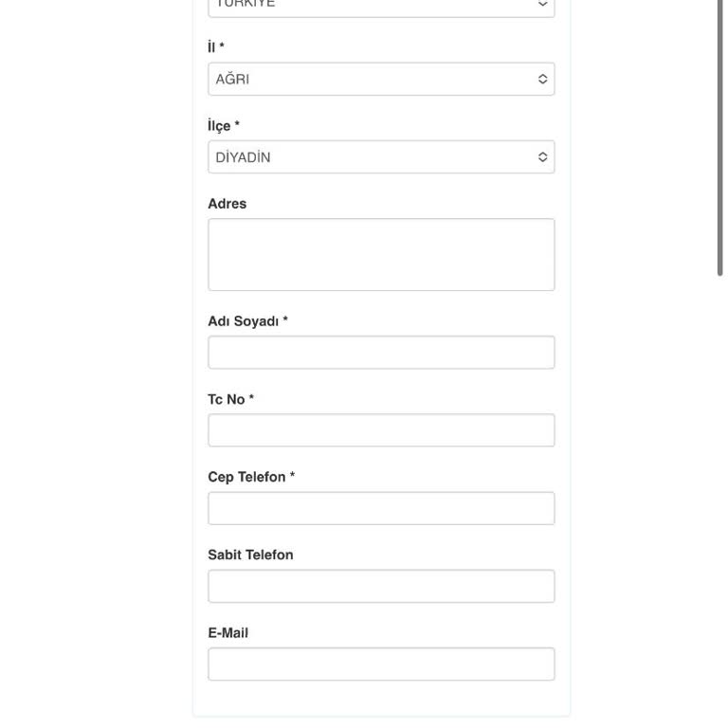Click the "Adı Soyadı *" label
The width and height of the screenshot is (728, 728).
click(x=247, y=321)
